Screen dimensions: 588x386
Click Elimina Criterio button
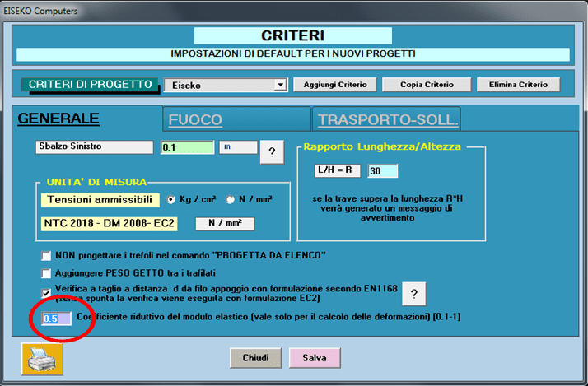coord(518,85)
